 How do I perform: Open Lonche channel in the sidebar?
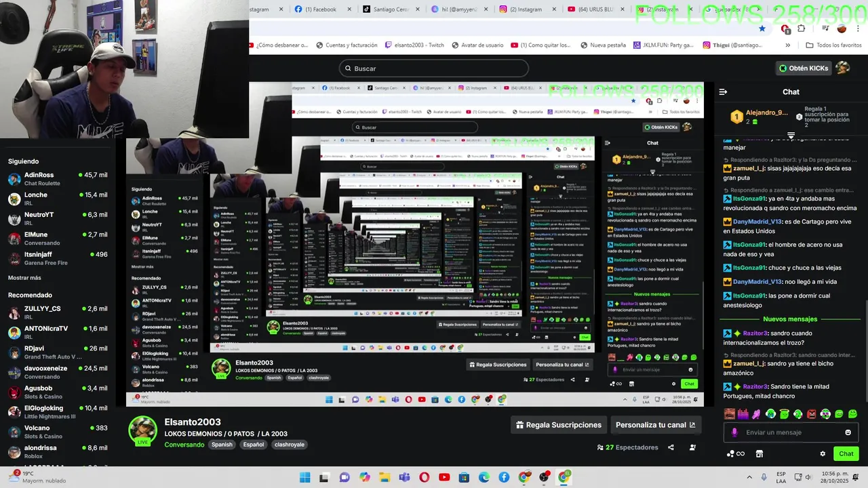point(58,199)
